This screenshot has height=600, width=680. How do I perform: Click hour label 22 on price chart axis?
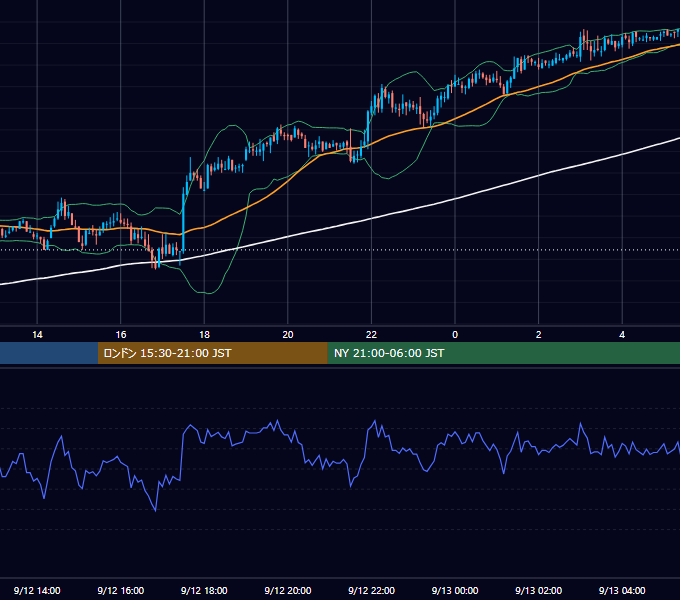coord(371,335)
